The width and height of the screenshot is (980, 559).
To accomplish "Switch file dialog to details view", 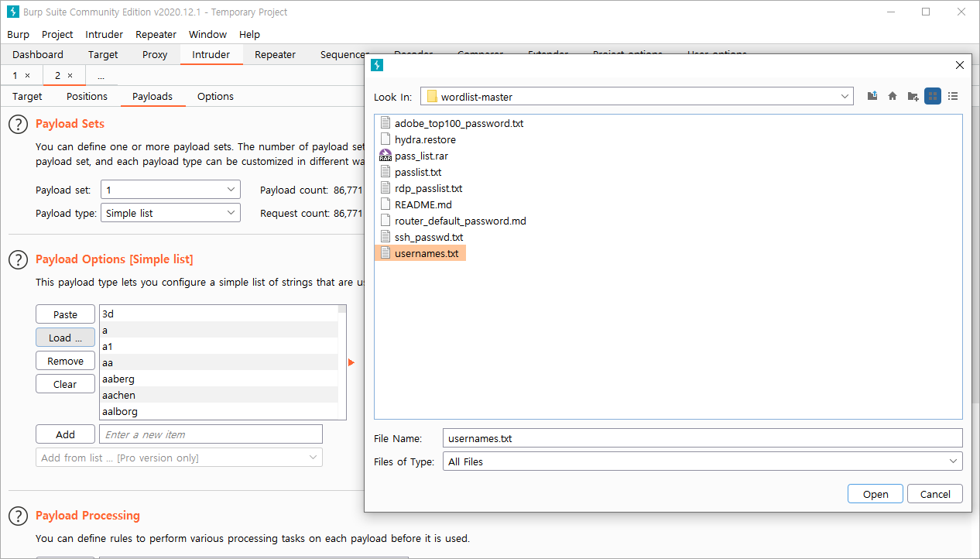I will pos(953,96).
